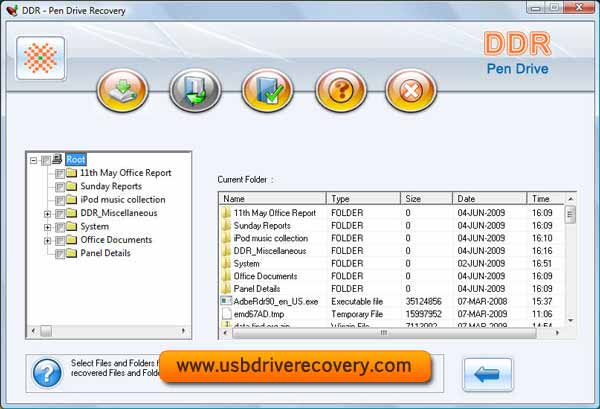Click the Panel Details folder icon in tree
Viewport: 600px width, 409px height.
72,253
